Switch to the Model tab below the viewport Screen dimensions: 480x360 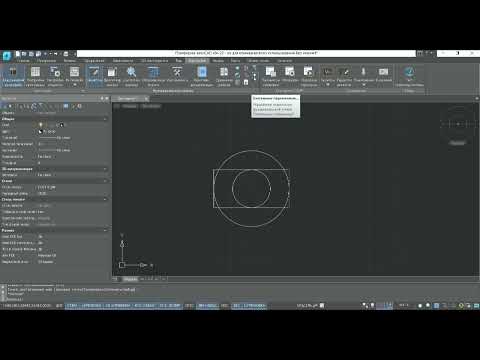pos(130,279)
